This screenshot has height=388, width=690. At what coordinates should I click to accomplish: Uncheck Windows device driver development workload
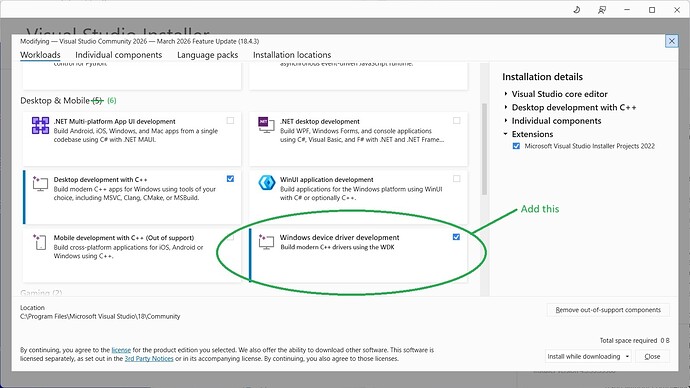(x=456, y=237)
